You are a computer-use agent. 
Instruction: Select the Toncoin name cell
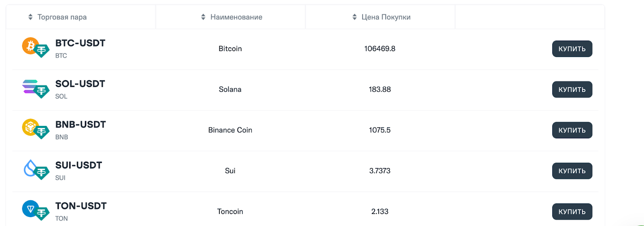pos(230,212)
